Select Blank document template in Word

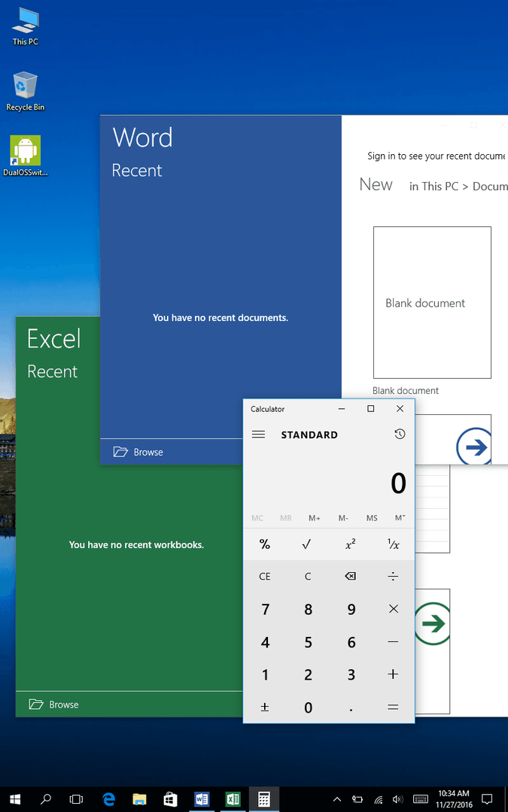tap(432, 302)
